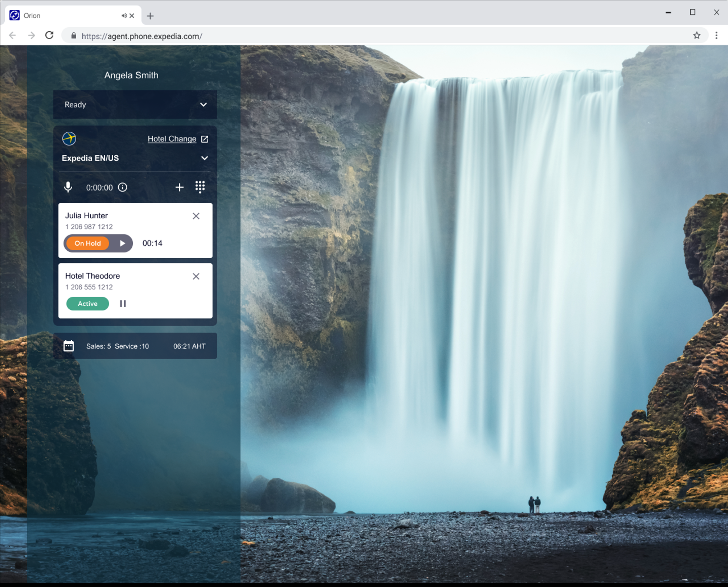Open the call timer info icon
This screenshot has width=728, height=587.
point(123,187)
